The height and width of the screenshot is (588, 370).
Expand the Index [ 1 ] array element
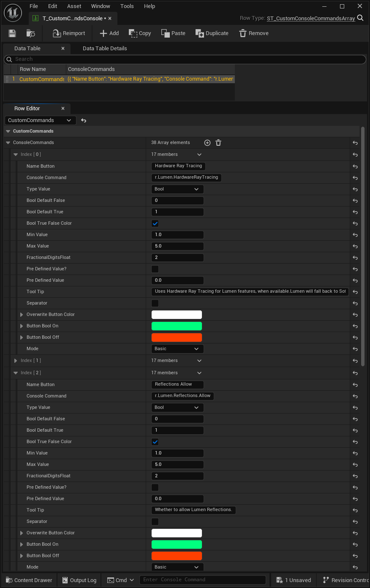16,361
